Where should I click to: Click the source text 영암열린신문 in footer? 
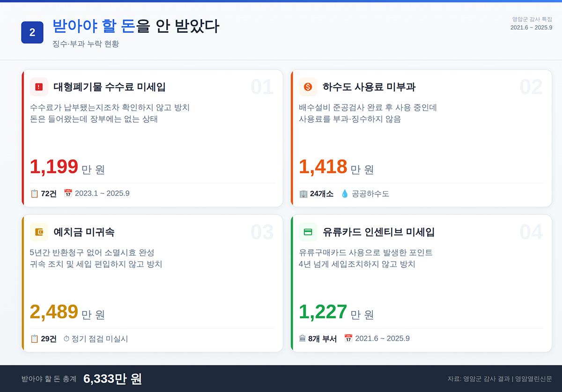point(533,379)
